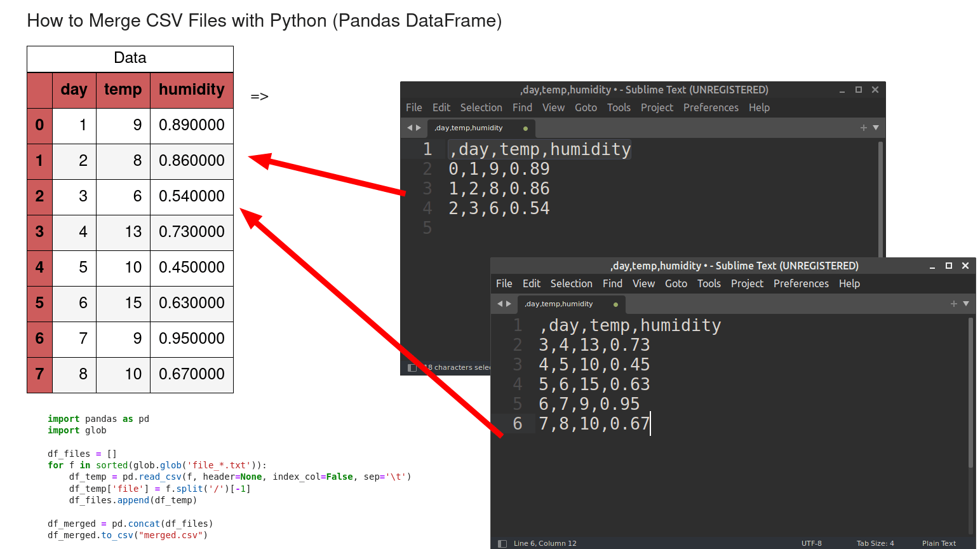This screenshot has width=980, height=549.
Task: Click the back navigation arrow in top window
Action: (x=410, y=127)
